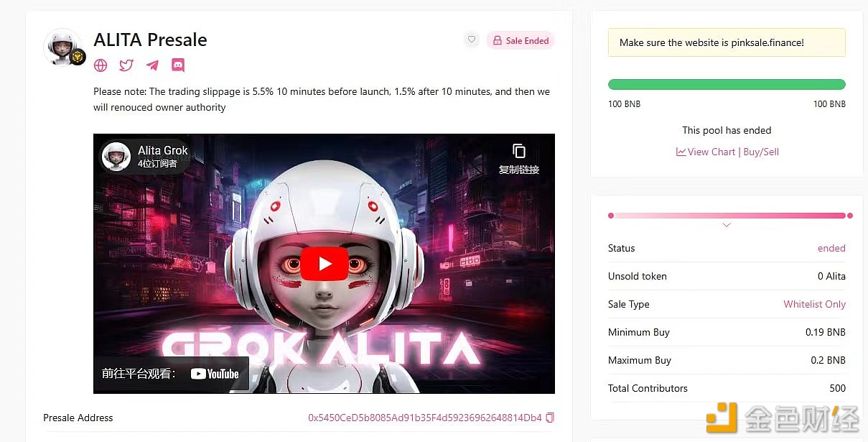Click the pink sale timeline bar
Image resolution: width=868 pixels, height=442 pixels.
(x=730, y=216)
